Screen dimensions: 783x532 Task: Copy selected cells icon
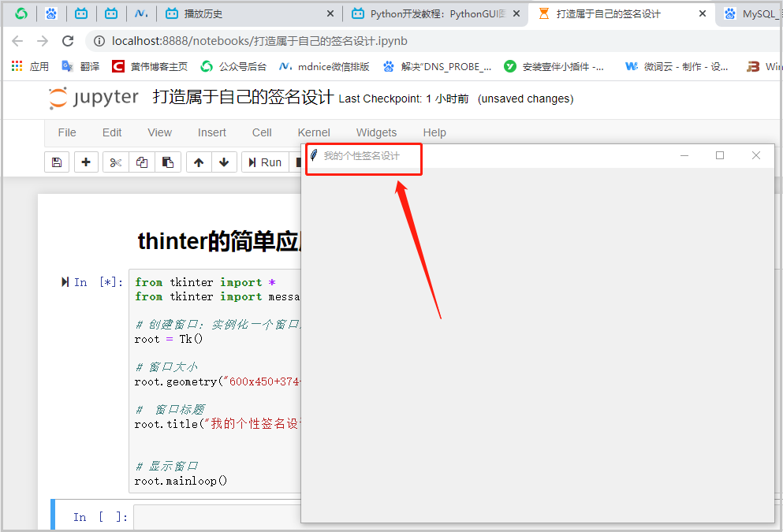pyautogui.click(x=142, y=162)
